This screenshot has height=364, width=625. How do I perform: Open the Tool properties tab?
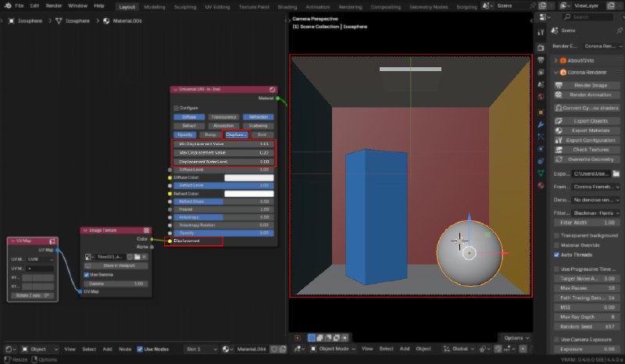(541, 33)
